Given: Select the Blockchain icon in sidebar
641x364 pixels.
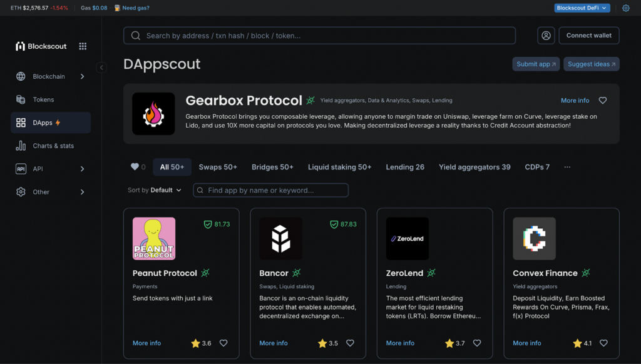Looking at the screenshot, I should coord(21,76).
